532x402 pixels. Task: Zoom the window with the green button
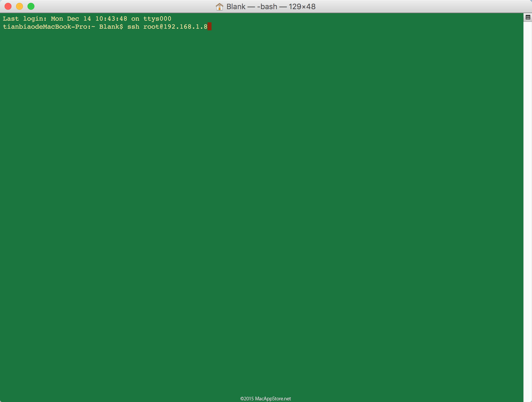pyautogui.click(x=31, y=6)
